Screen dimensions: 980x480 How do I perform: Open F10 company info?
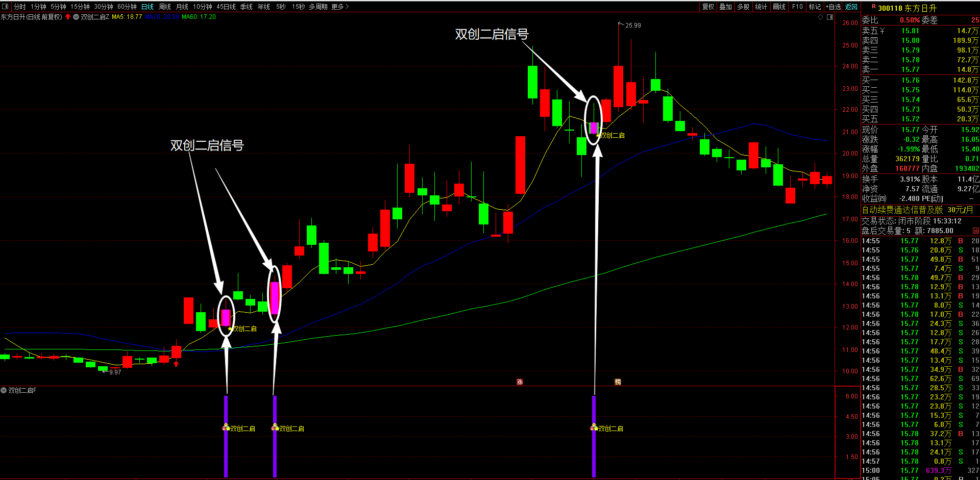[797, 7]
